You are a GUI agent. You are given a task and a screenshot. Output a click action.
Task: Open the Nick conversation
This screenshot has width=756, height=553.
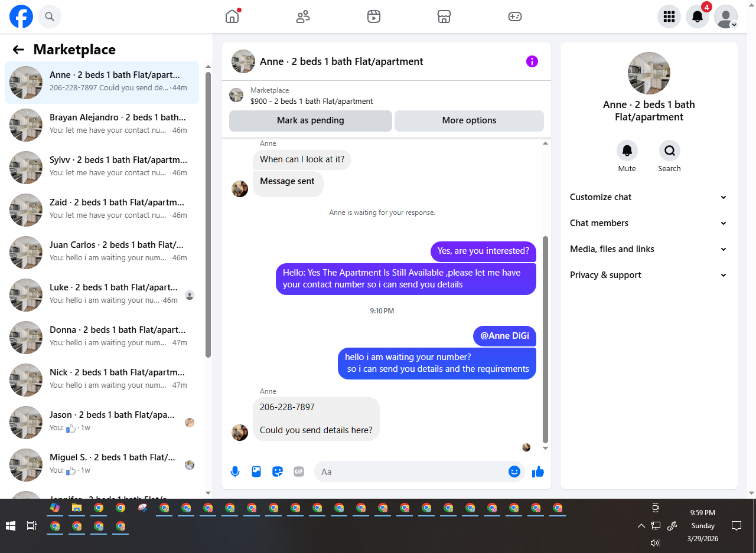[x=102, y=379]
